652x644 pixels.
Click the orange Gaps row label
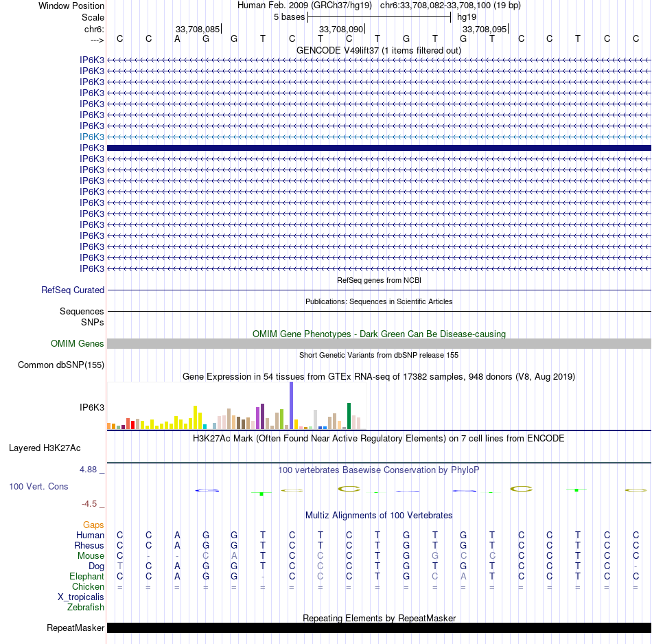[93, 525]
